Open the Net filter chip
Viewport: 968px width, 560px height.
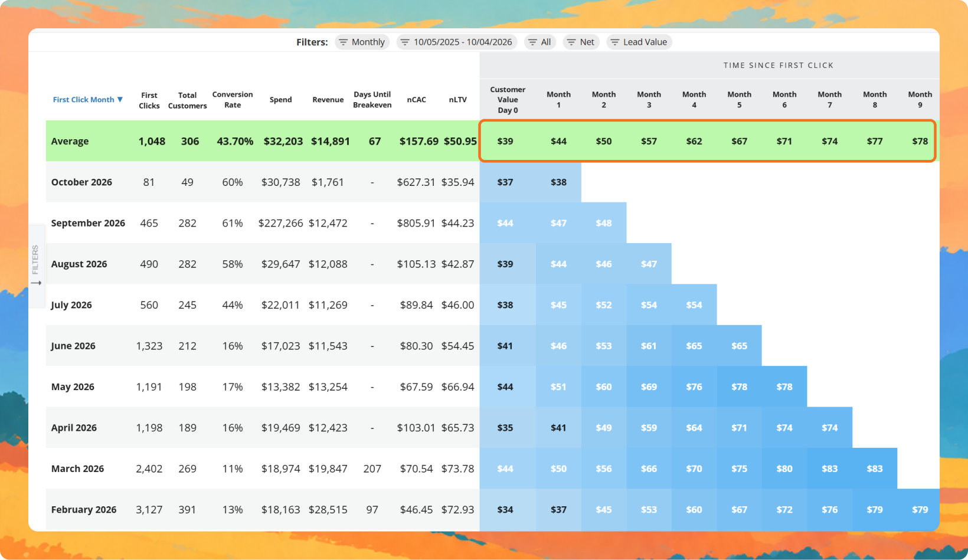[x=581, y=42]
